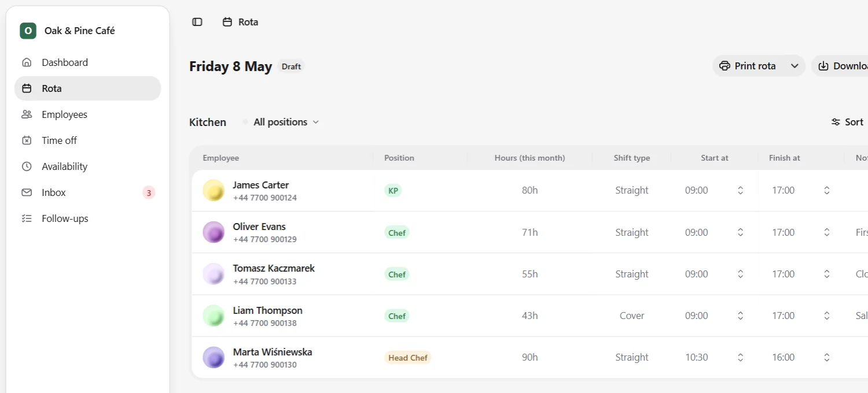Screen dimensions: 868x393
Task: Toggle the sidebar panel icon
Action: (197, 22)
